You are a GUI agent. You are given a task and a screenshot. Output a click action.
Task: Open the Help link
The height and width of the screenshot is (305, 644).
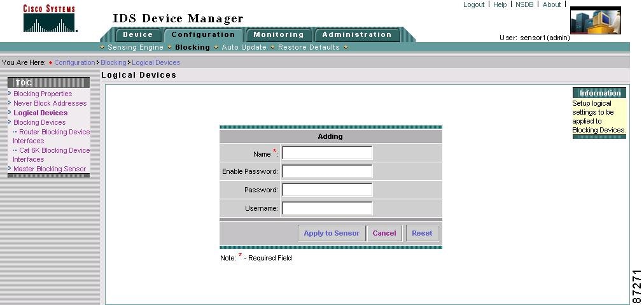click(x=500, y=4)
